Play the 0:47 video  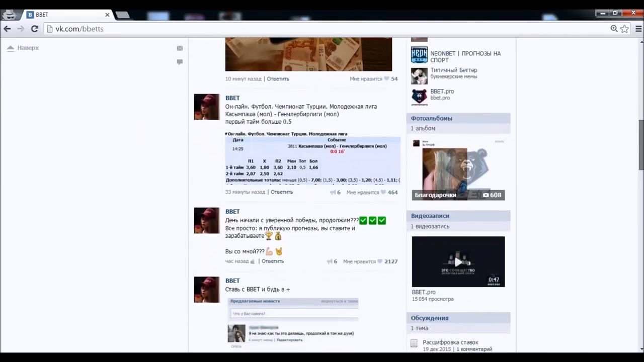(x=458, y=262)
